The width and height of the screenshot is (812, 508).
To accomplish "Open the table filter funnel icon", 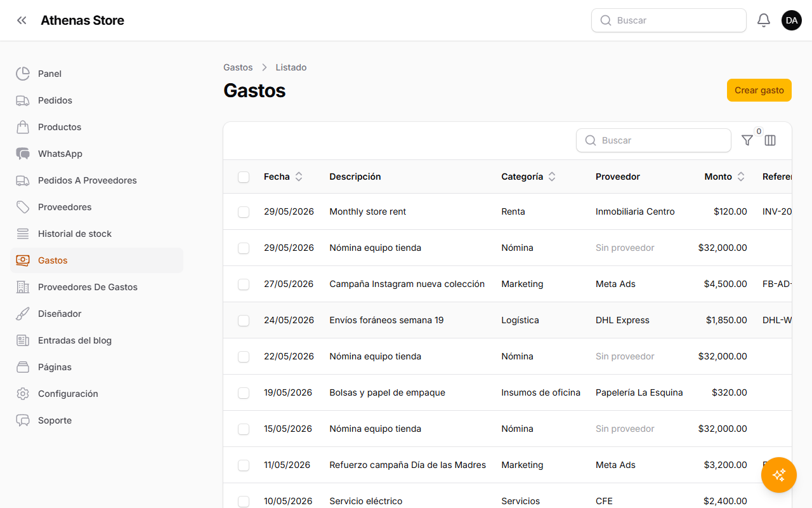I will (x=747, y=140).
